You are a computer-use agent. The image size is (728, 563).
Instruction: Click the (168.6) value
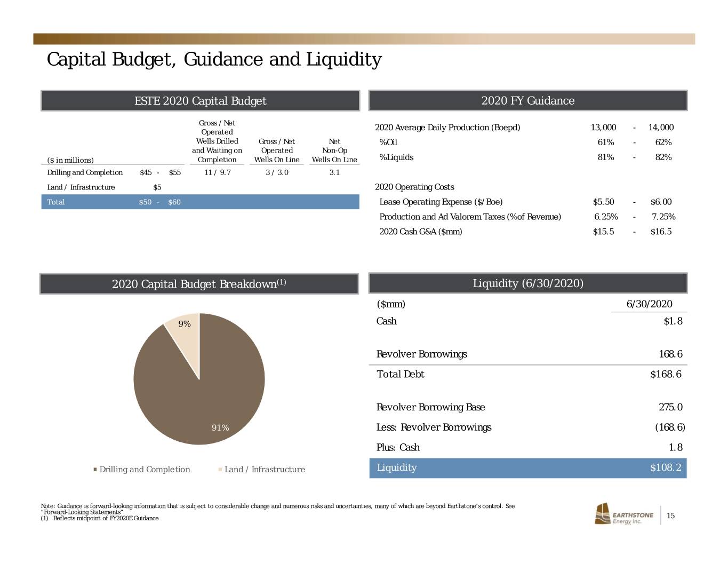click(670, 427)
